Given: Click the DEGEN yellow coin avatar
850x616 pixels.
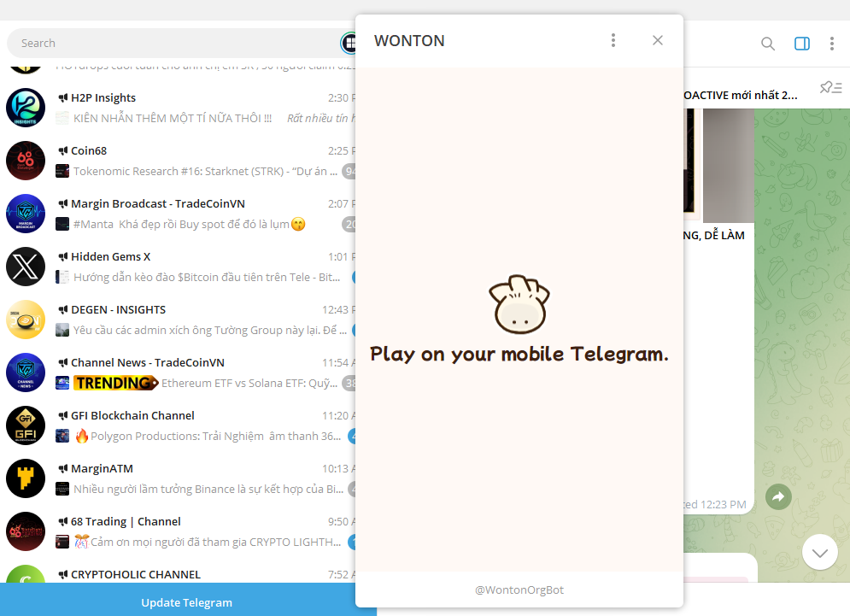Looking at the screenshot, I should tap(26, 320).
